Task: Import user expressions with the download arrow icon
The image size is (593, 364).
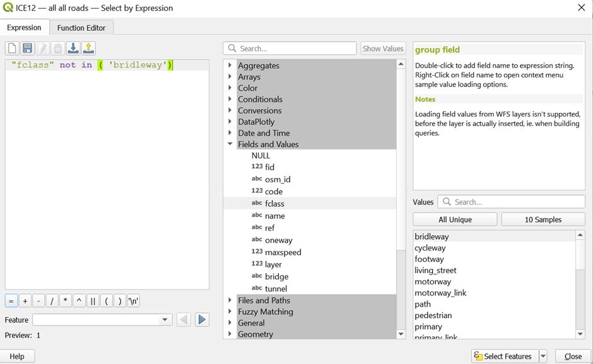Action: [73, 49]
